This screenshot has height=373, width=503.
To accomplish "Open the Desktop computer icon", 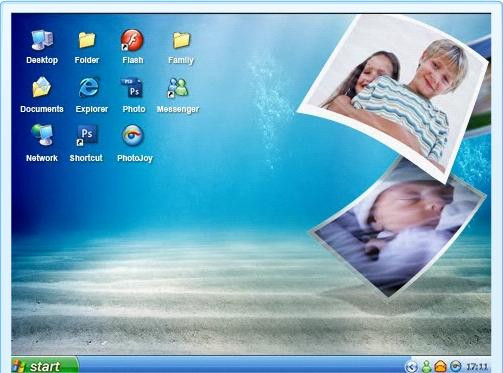I will tap(42, 40).
